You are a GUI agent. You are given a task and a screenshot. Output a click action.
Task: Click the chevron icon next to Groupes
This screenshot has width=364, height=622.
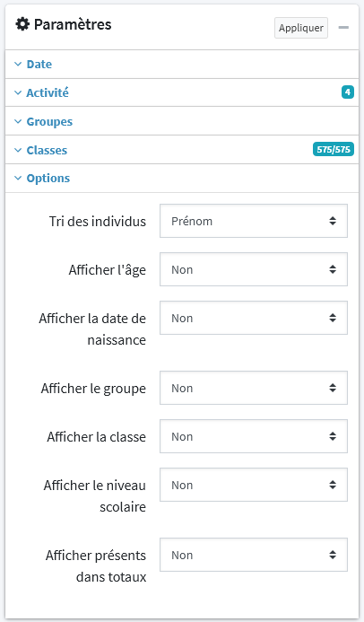pos(18,121)
